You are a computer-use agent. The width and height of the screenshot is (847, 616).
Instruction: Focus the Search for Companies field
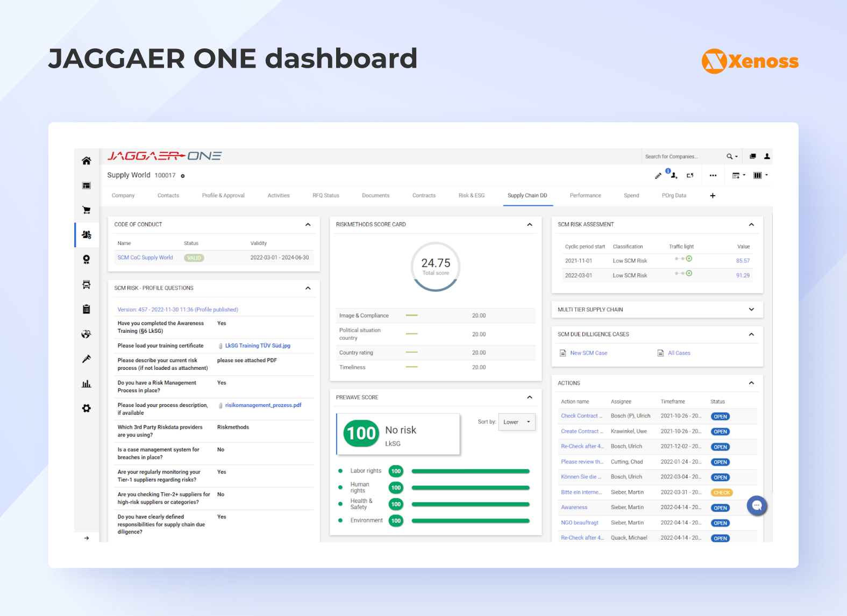[683, 156]
